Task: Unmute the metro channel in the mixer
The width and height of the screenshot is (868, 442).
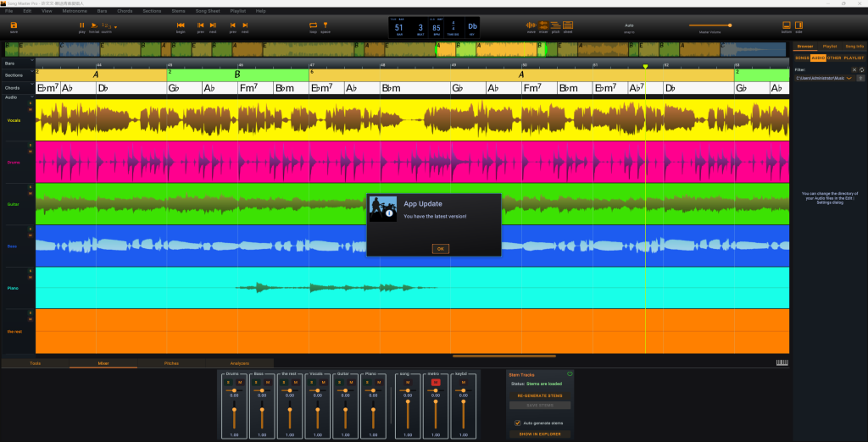Action: click(x=436, y=382)
